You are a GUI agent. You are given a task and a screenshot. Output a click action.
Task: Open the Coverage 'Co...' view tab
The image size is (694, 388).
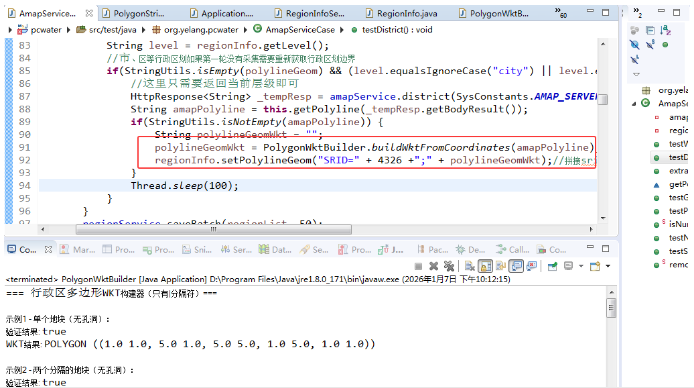pyautogui.click(x=551, y=250)
